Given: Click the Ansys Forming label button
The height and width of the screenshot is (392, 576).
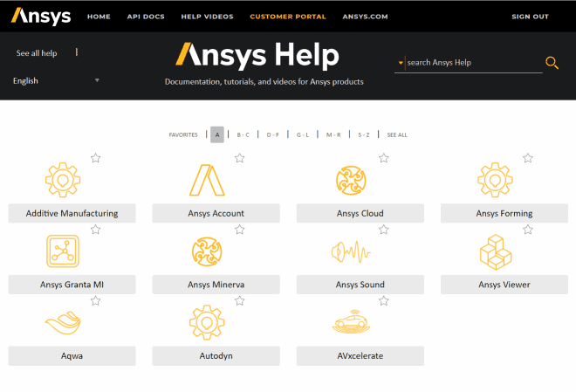Looking at the screenshot, I should click(x=504, y=213).
